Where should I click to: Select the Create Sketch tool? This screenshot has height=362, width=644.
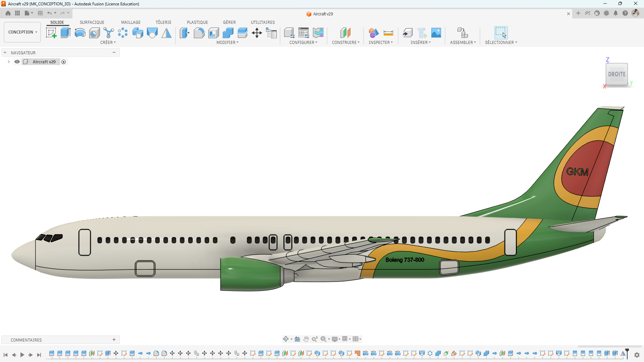[51, 33]
